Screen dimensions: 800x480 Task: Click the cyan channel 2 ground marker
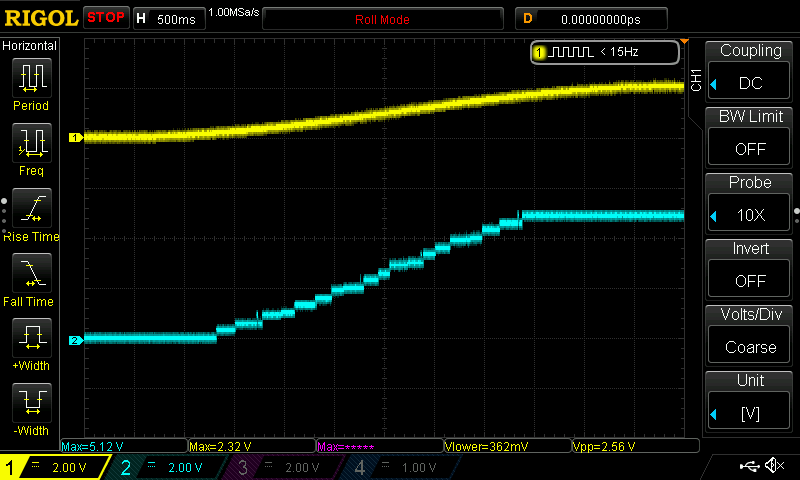[x=76, y=340]
